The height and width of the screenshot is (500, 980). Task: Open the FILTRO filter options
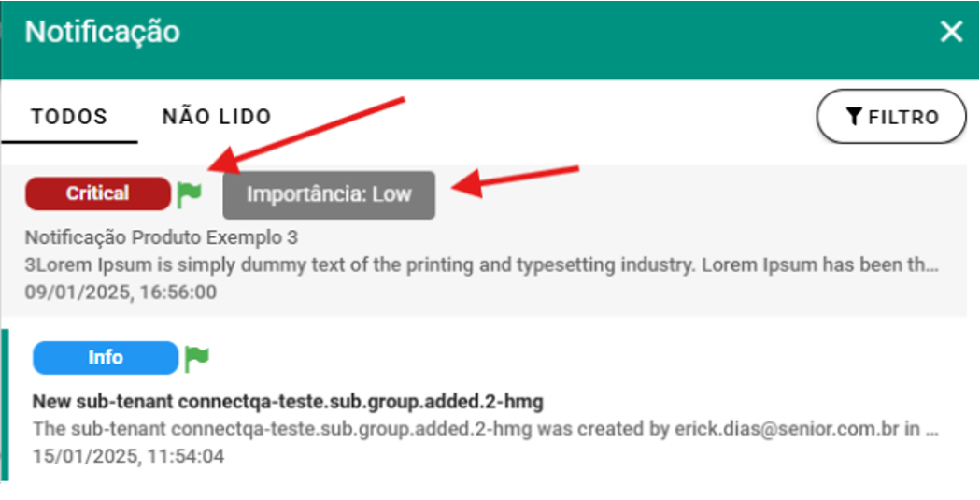coord(891,117)
